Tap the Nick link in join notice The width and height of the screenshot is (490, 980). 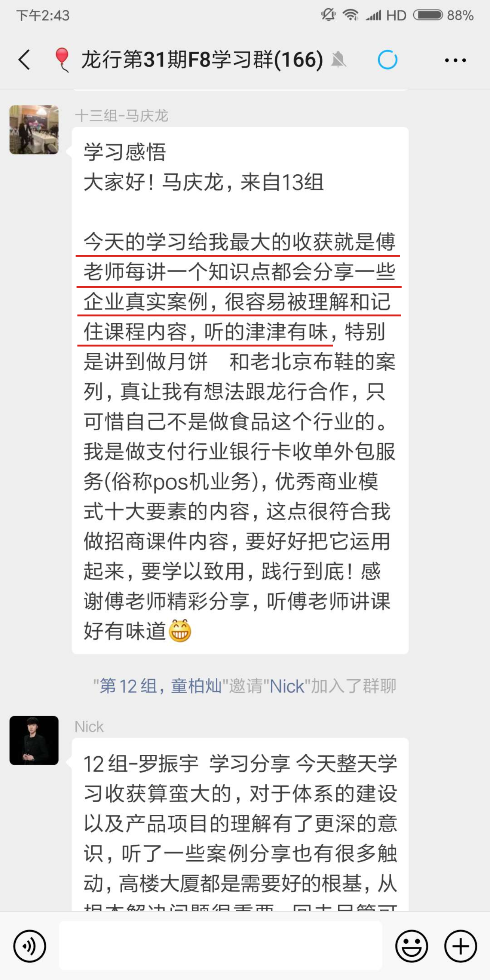click(x=287, y=686)
